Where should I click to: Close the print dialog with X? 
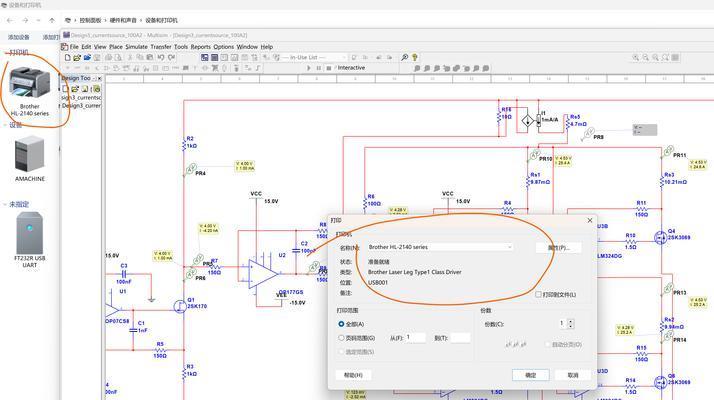(x=590, y=220)
